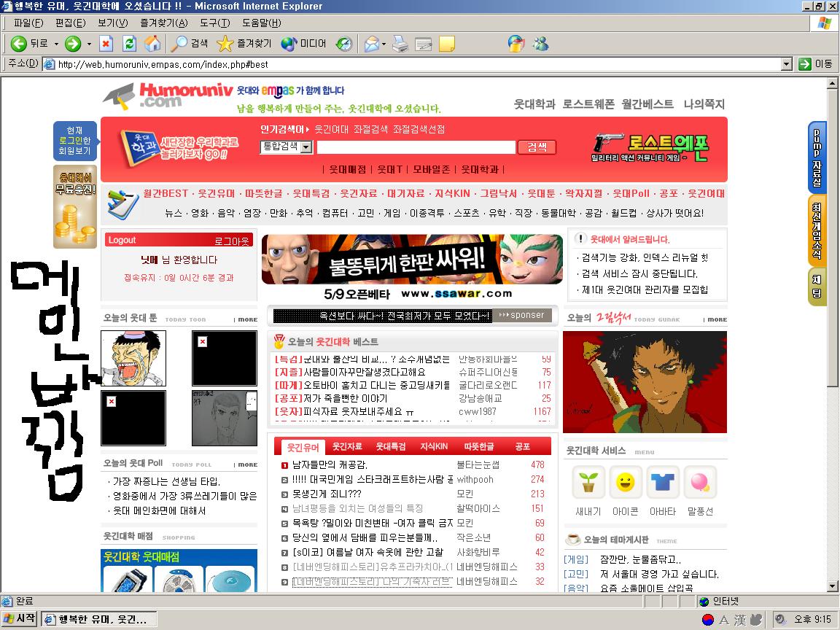Go to the Home page icon
This screenshot has width=840, height=630.
pyautogui.click(x=152, y=44)
